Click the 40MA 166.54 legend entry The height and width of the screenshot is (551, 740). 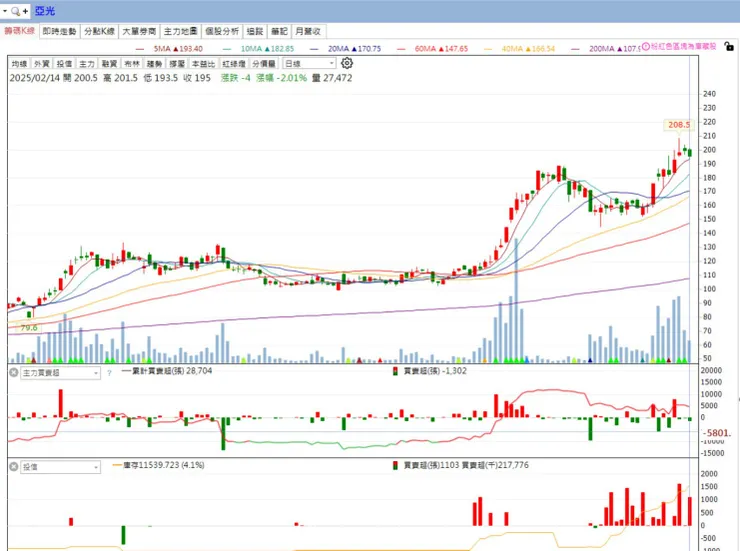pos(520,49)
